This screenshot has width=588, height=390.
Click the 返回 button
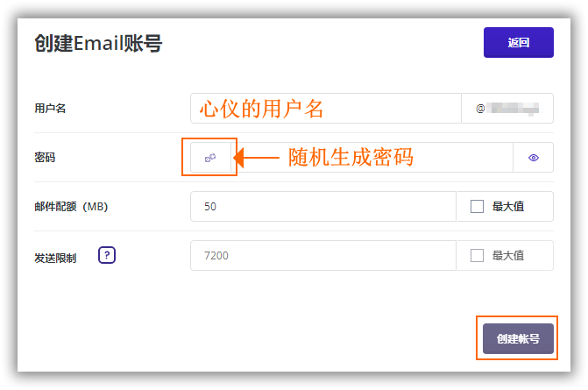pos(518,42)
